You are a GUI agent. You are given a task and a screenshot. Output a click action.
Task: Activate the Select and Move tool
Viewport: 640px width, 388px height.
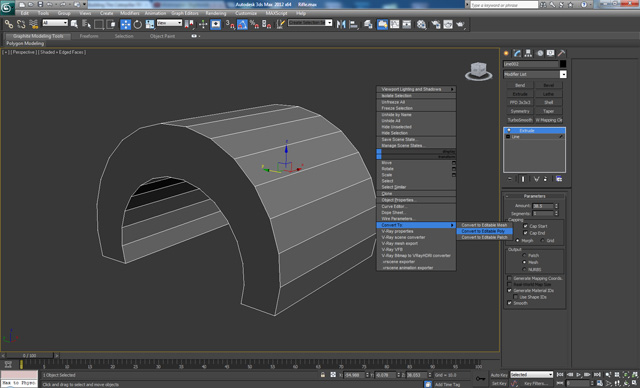point(125,24)
